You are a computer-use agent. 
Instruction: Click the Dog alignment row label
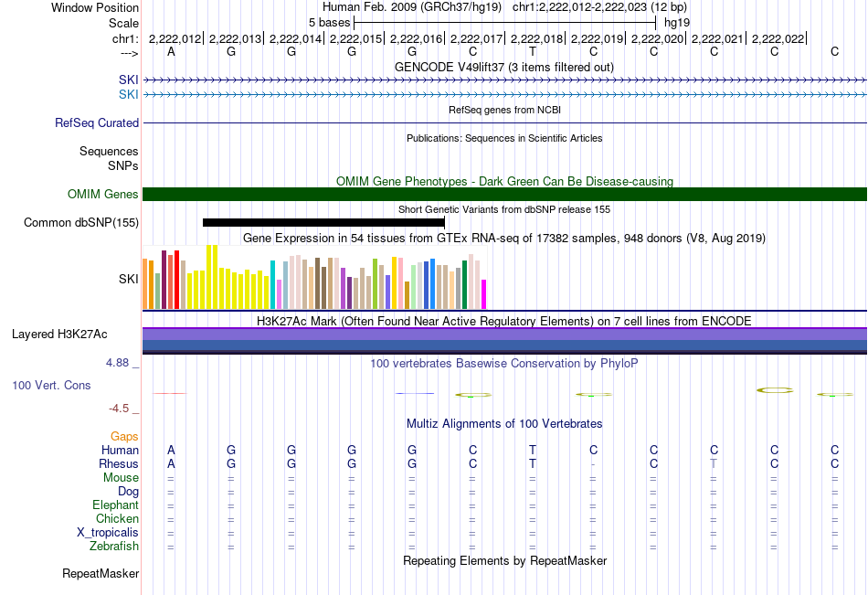128,492
